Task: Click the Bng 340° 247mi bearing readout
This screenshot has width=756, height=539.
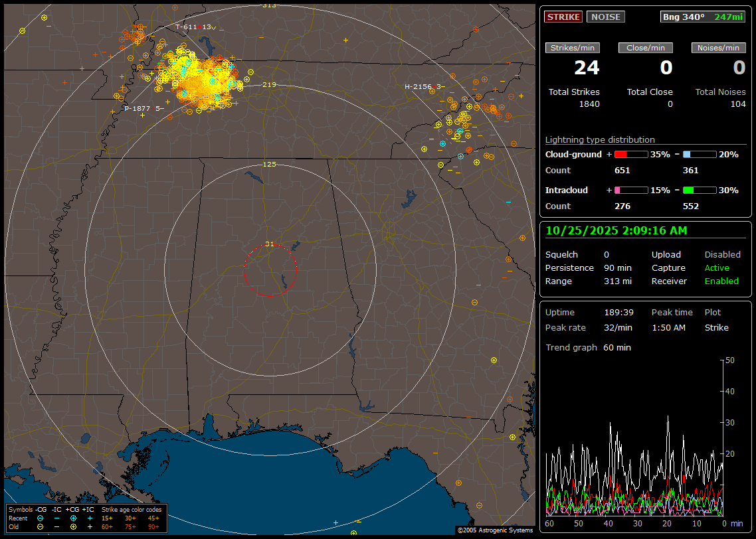Action: (703, 17)
